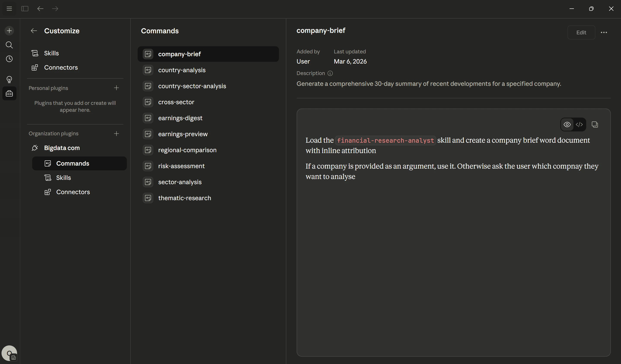Screen dimensions: 621x364
Task: Open the user profile avatar
Action: [9, 353]
